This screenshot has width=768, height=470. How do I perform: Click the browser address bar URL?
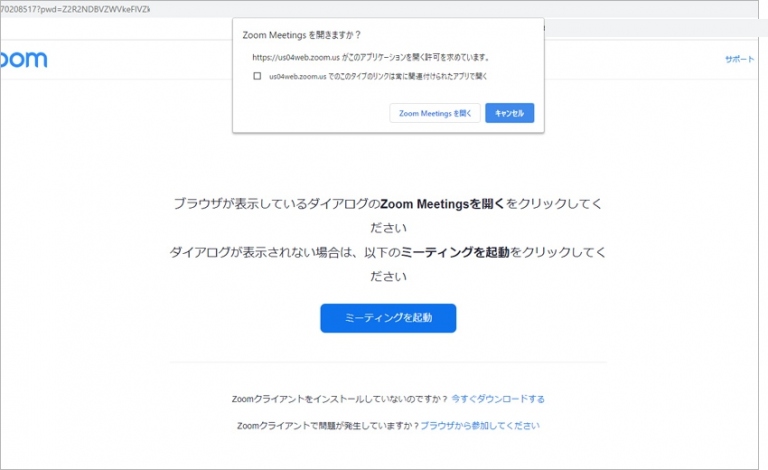point(75,9)
